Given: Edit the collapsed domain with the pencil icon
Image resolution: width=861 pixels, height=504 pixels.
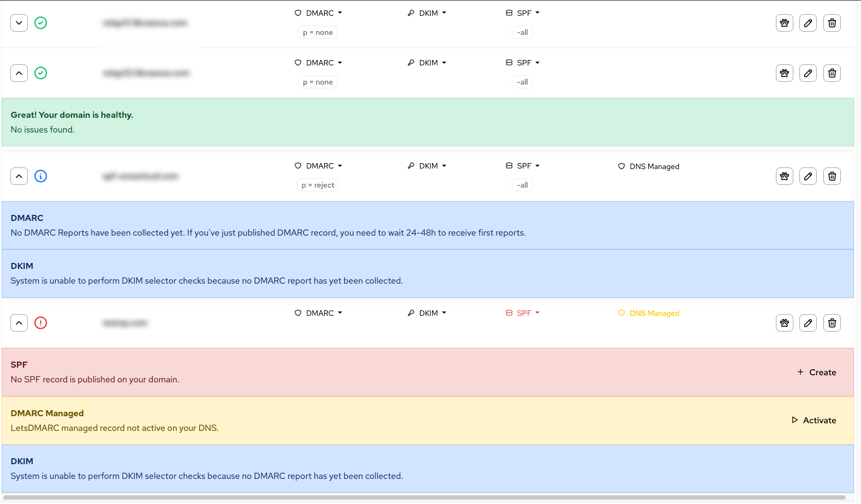Looking at the screenshot, I should click(808, 23).
